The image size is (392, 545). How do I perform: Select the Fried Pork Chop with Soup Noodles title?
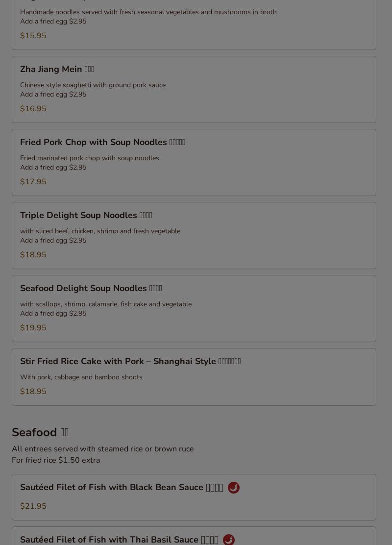[102, 142]
